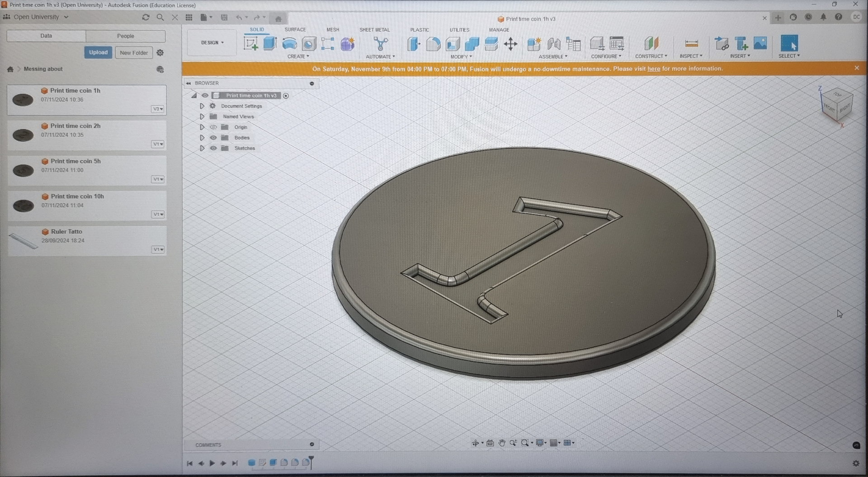Select the Insert Derive icon
This screenshot has width=868, height=477.
point(722,44)
